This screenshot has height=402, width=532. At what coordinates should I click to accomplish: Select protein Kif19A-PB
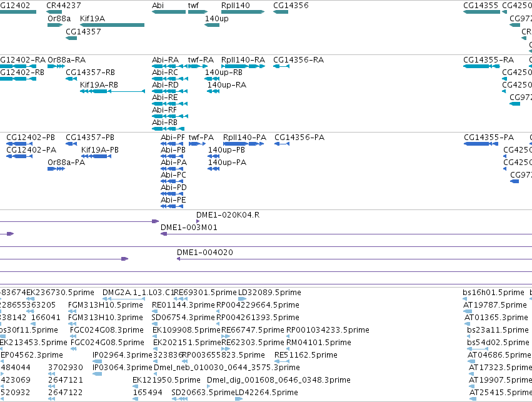coord(100,150)
